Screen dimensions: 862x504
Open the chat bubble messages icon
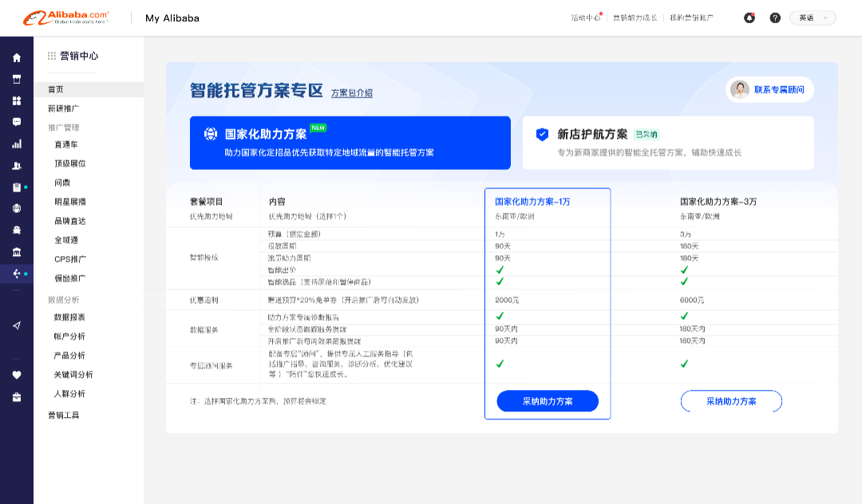tap(17, 122)
